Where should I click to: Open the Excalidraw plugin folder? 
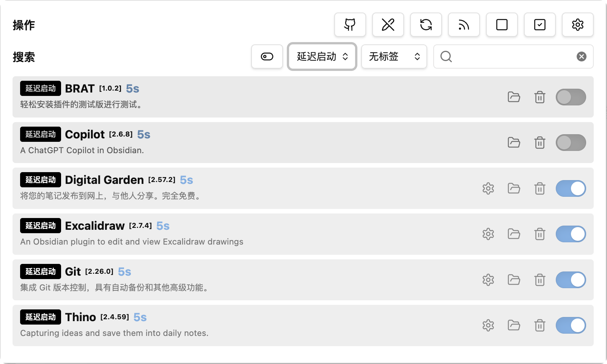coord(514,234)
